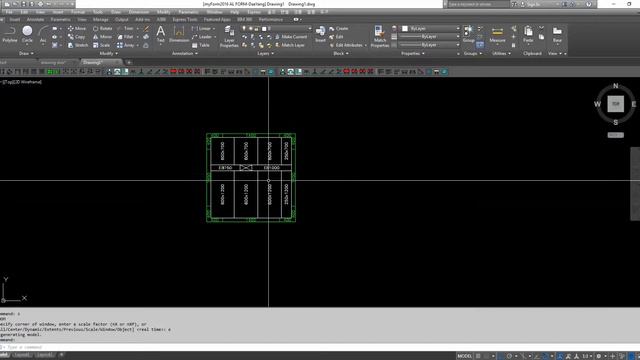Activate the Array tool

pyautogui.click(x=126, y=45)
